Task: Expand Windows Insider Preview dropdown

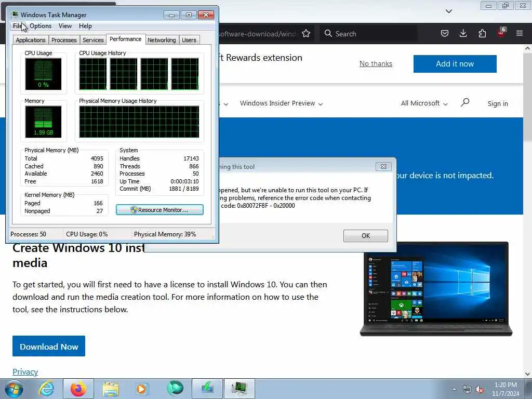Action: [x=281, y=103]
